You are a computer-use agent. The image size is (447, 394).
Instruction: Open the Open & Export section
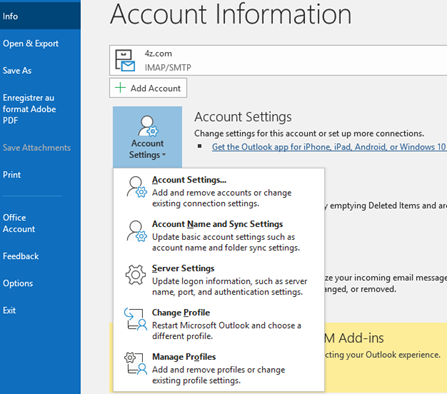(31, 44)
